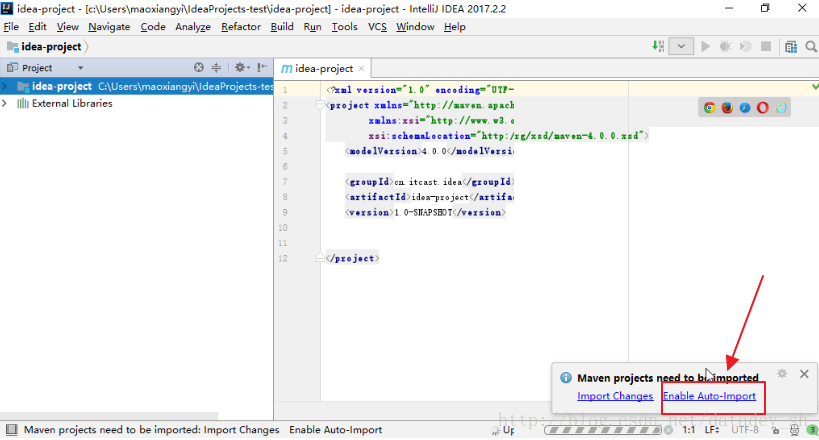The image size is (819, 440).
Task: Open pom in Safari browser icon
Action: click(x=745, y=108)
